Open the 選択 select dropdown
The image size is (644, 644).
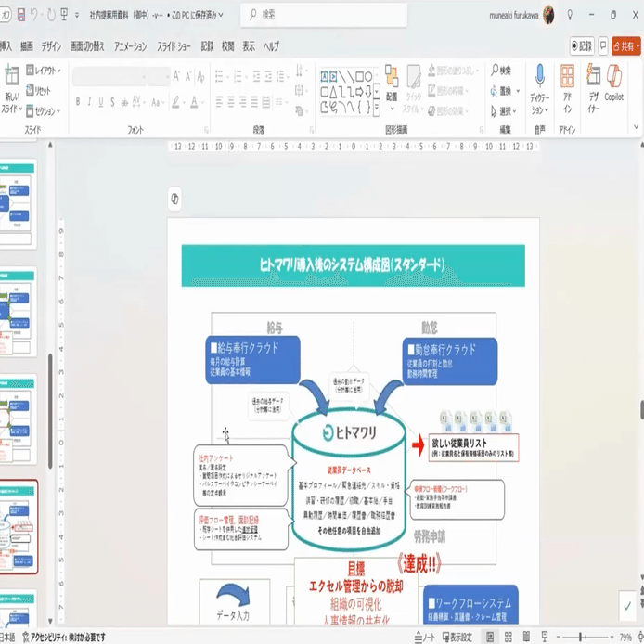[x=504, y=111]
